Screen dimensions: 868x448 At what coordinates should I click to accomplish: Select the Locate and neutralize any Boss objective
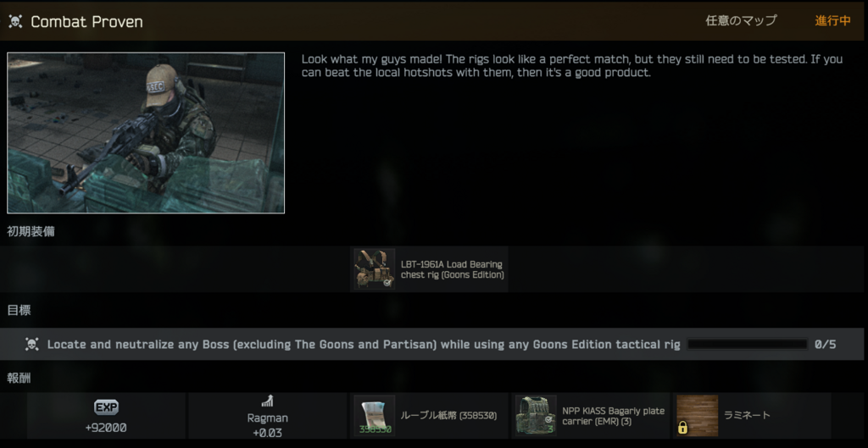[434, 344]
